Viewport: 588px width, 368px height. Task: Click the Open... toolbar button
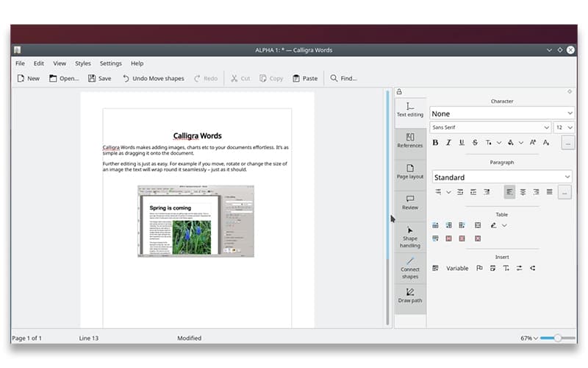[x=64, y=79]
